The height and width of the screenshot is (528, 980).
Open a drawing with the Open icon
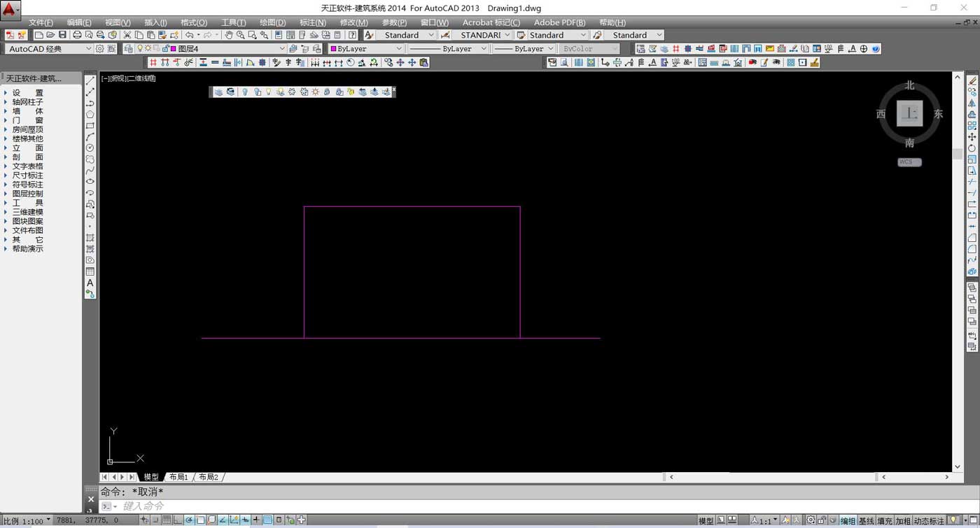point(50,35)
